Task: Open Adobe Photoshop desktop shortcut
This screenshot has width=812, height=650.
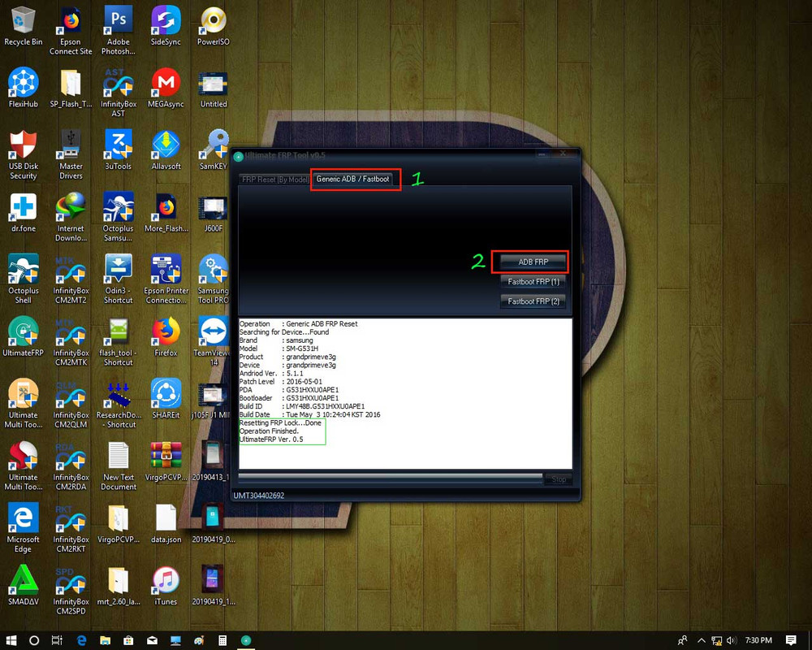Action: point(118,30)
